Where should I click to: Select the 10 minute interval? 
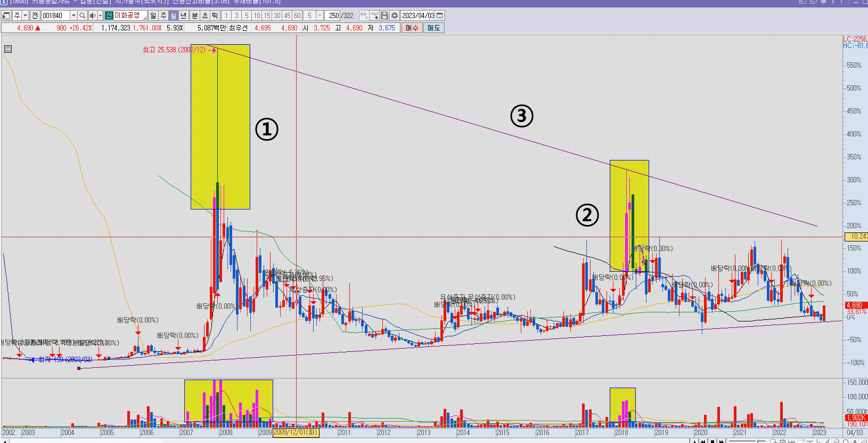point(257,15)
